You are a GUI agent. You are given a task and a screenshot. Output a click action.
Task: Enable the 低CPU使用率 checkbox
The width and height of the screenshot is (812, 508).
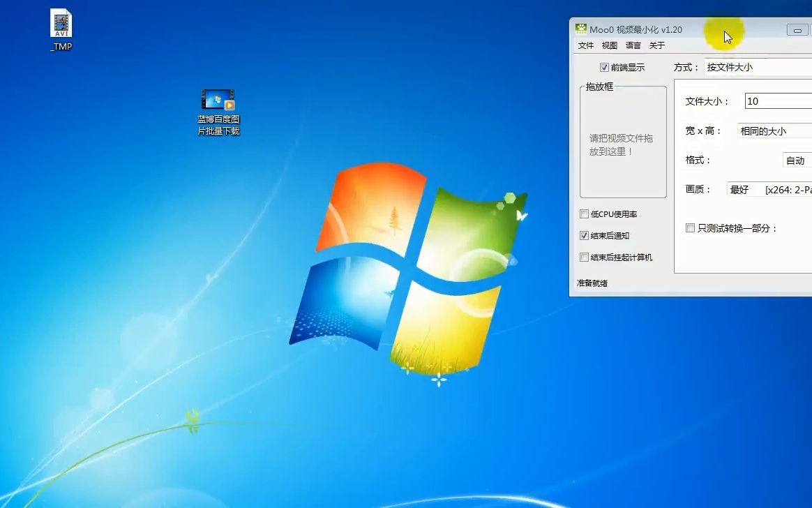point(584,214)
